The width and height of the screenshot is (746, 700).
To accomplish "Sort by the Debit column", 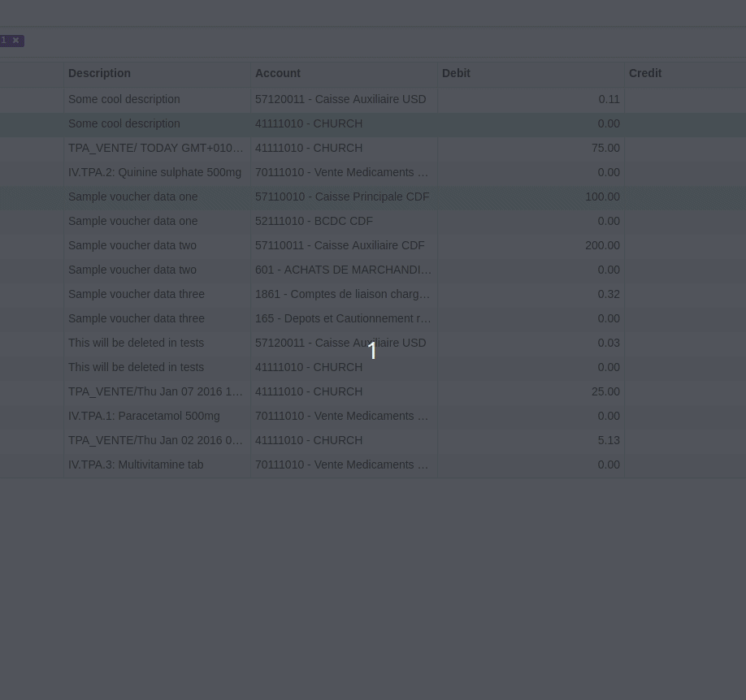I will point(456,73).
